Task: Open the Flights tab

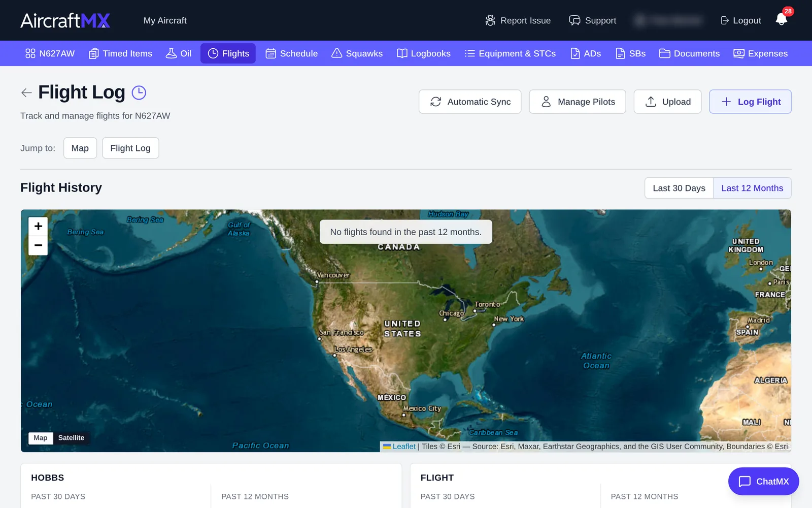Action: coord(228,53)
